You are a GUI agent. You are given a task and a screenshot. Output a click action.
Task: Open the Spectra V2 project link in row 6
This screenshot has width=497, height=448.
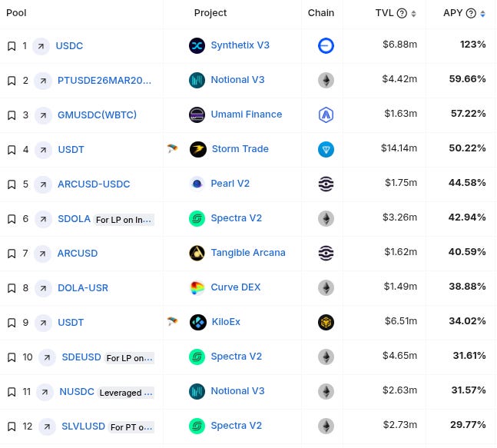(x=236, y=218)
